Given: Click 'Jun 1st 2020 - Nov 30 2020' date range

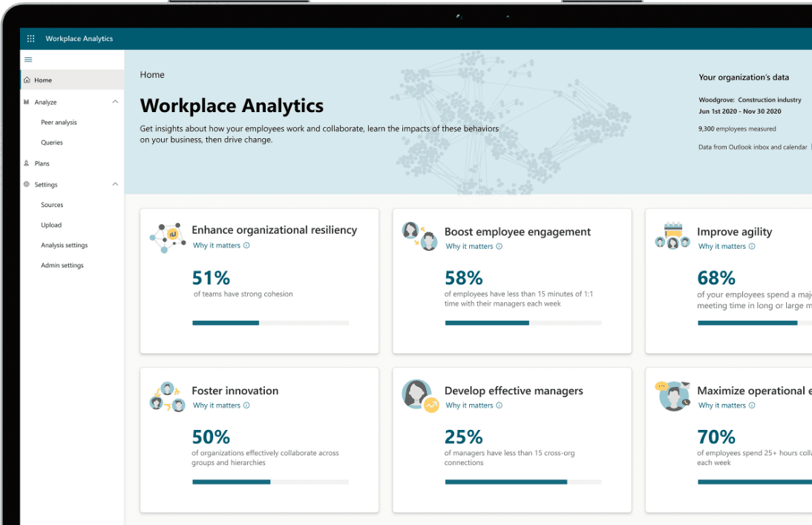Looking at the screenshot, I should point(739,111).
